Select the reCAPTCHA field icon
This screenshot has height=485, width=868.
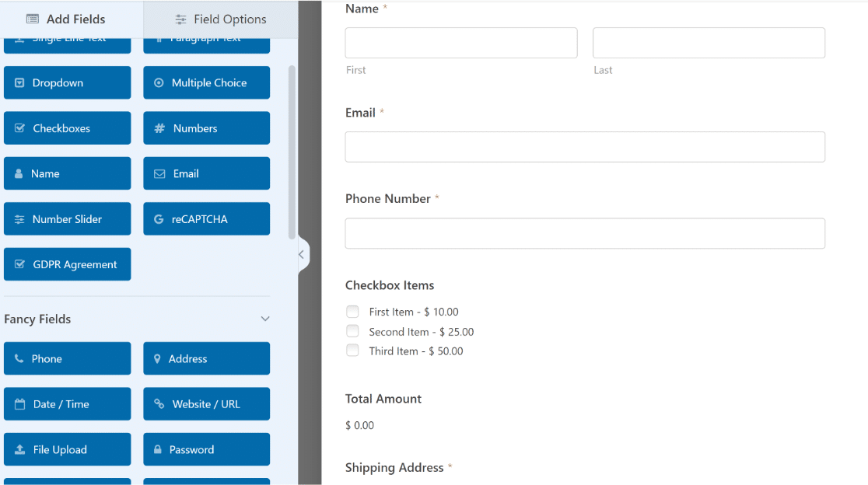click(x=206, y=218)
